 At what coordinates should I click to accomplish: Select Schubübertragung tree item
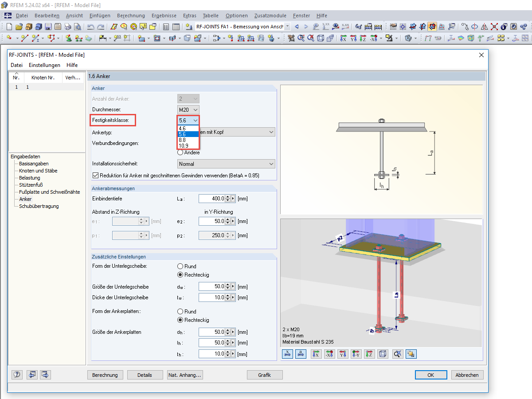(39, 206)
